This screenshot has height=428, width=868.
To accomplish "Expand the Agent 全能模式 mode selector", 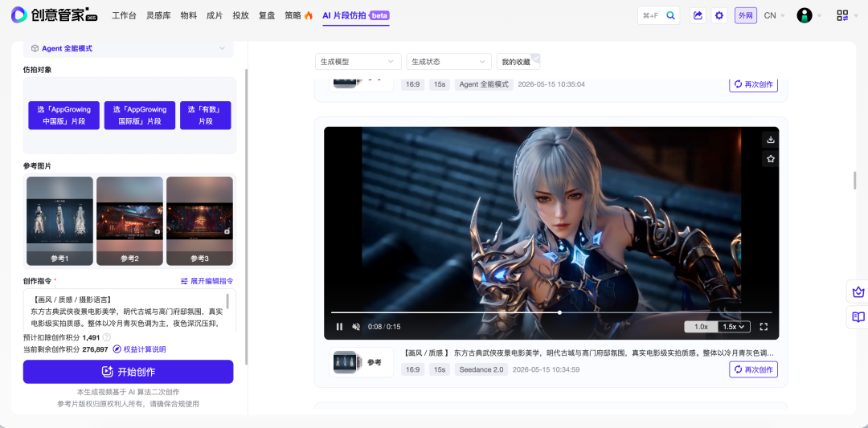I will click(x=128, y=49).
